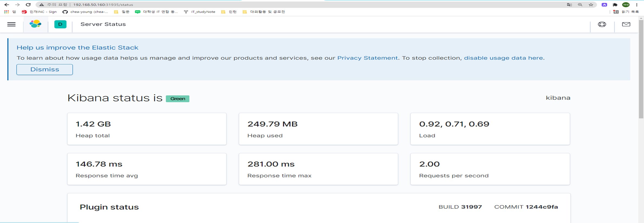Open the Chrome three-dot menu
Image resolution: width=644 pixels, height=223 pixels.
pyautogui.click(x=637, y=5)
